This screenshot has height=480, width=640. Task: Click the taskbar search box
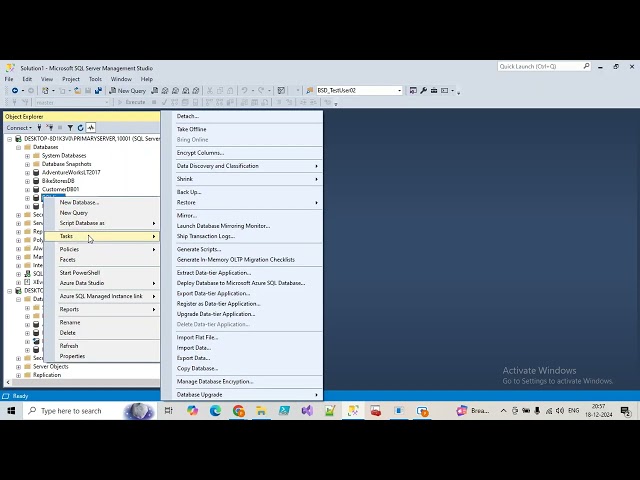click(89, 411)
